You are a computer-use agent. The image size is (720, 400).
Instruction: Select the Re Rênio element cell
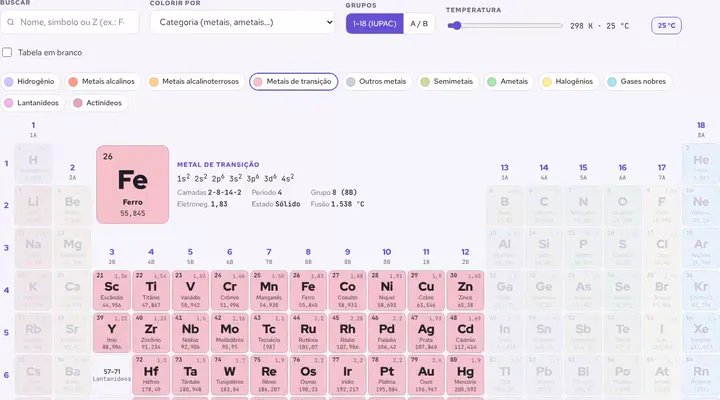tap(269, 375)
